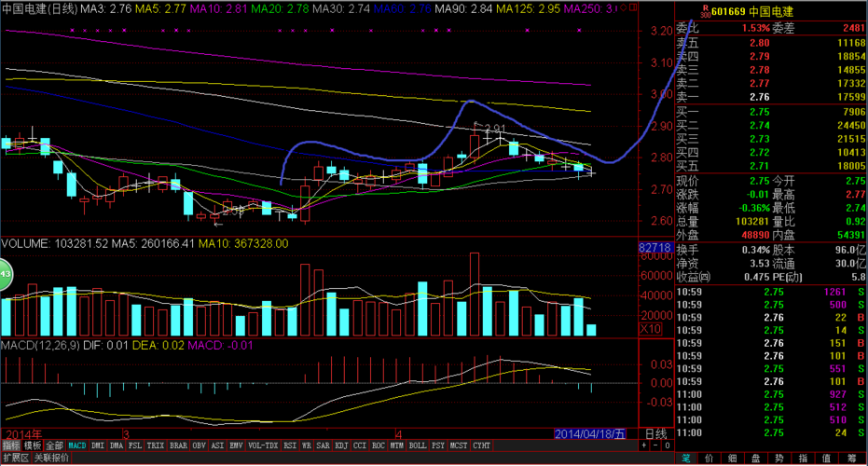The image size is (868, 466).
Task: Open the 日线 period selector
Action: click(656, 434)
